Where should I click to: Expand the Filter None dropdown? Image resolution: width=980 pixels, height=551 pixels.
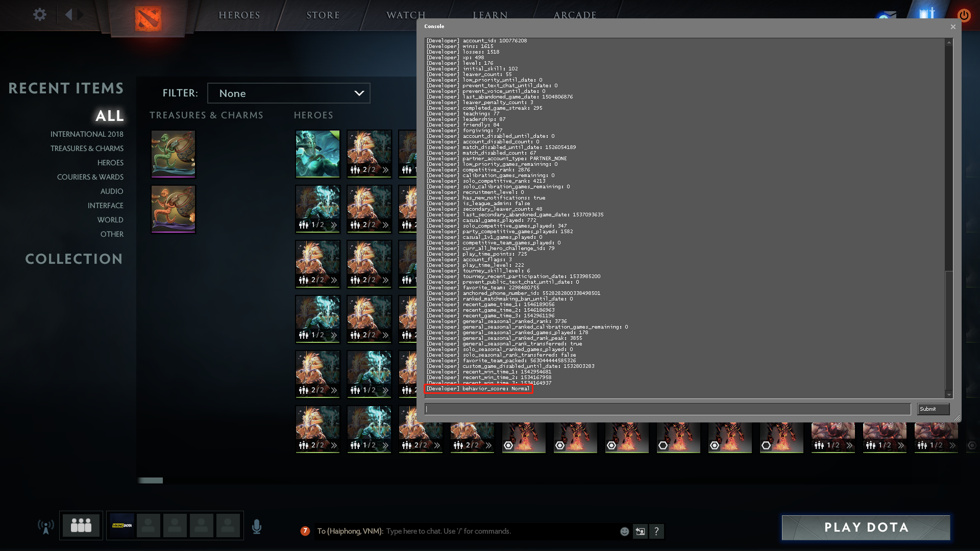289,93
